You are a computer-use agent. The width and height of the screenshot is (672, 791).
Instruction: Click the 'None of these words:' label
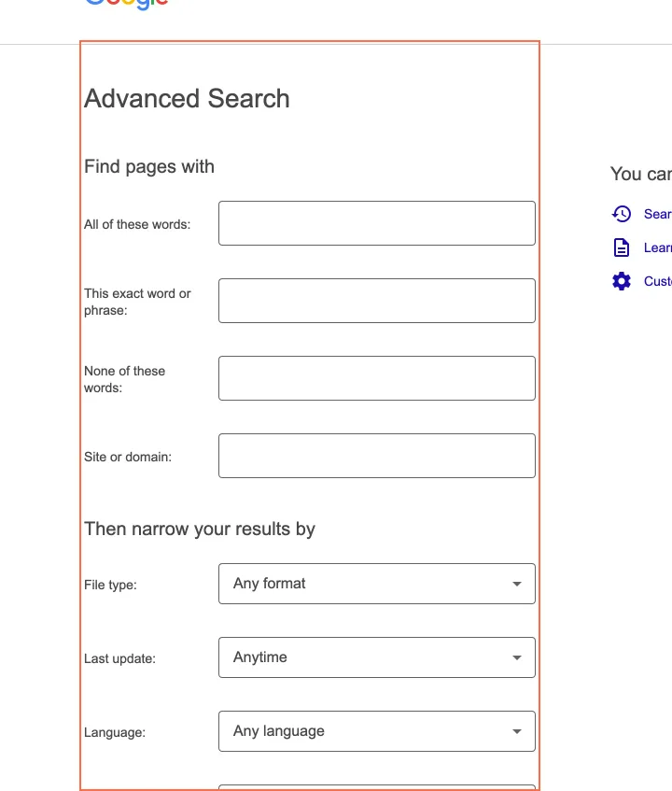[124, 379]
